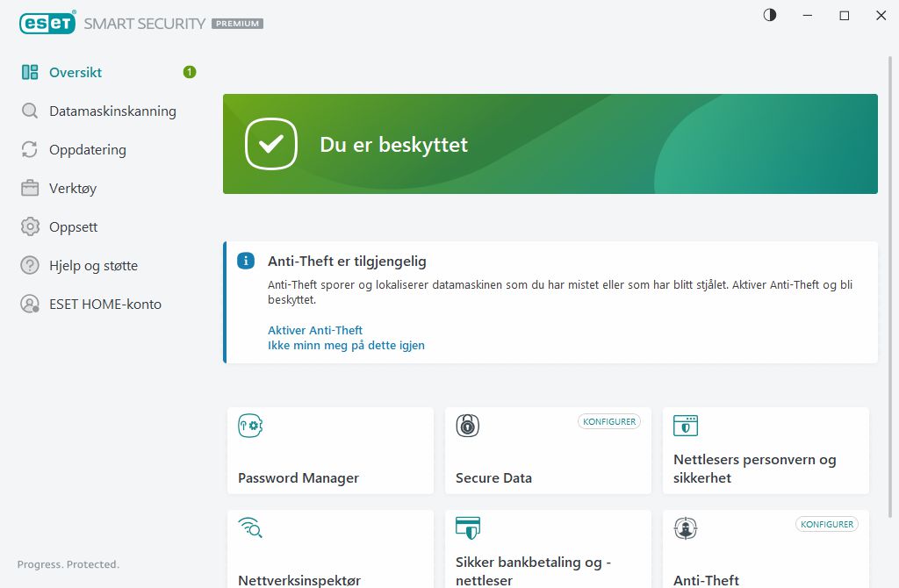This screenshot has height=588, width=899.
Task: Select Hjelp og støtte menu item
Action: pos(93,266)
